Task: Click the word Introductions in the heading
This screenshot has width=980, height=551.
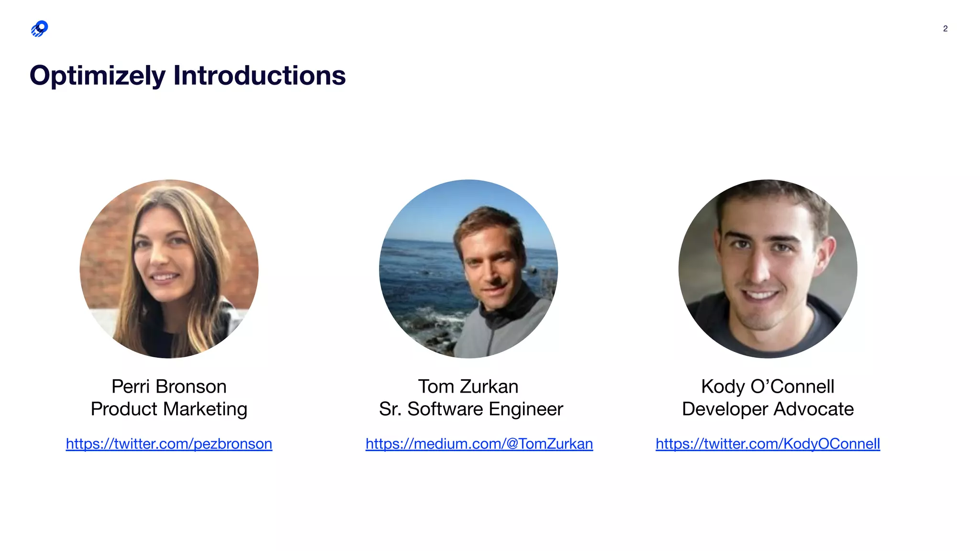Action: [259, 76]
